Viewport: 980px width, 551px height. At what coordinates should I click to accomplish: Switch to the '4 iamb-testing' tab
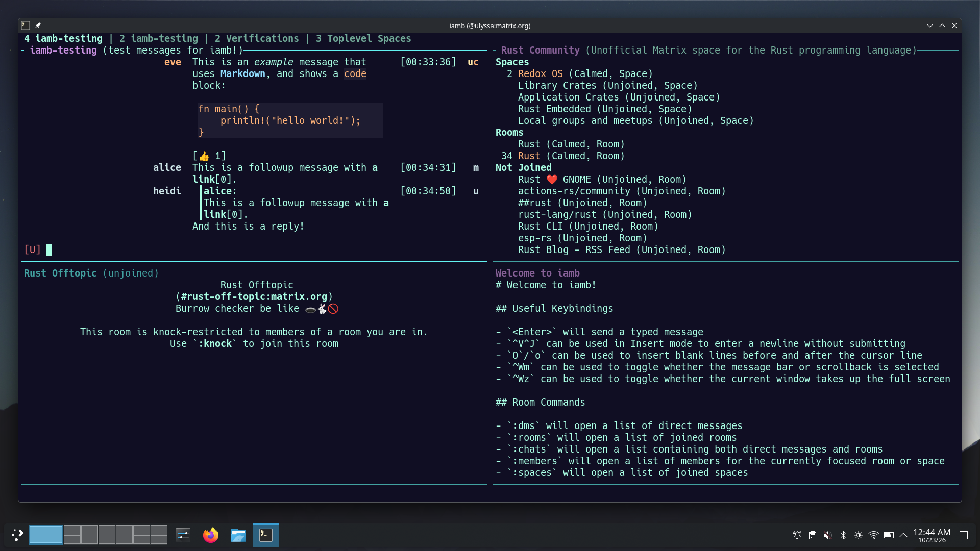63,38
